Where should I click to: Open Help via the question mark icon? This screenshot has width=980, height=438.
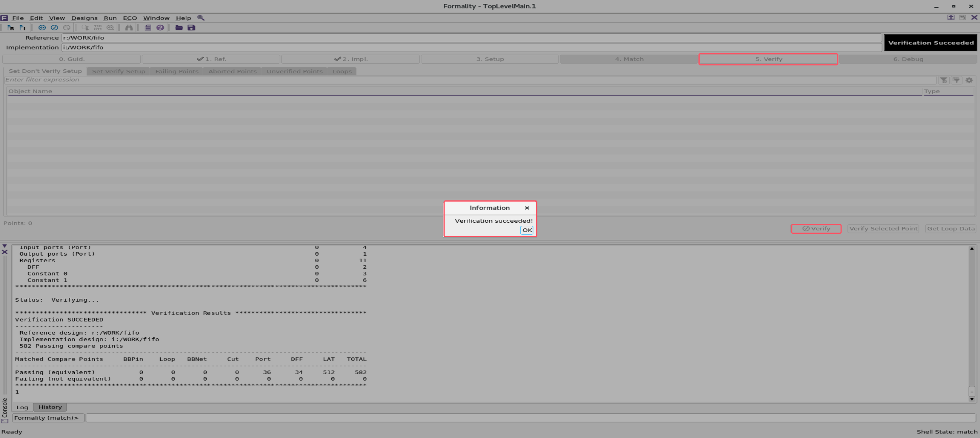pyautogui.click(x=160, y=28)
